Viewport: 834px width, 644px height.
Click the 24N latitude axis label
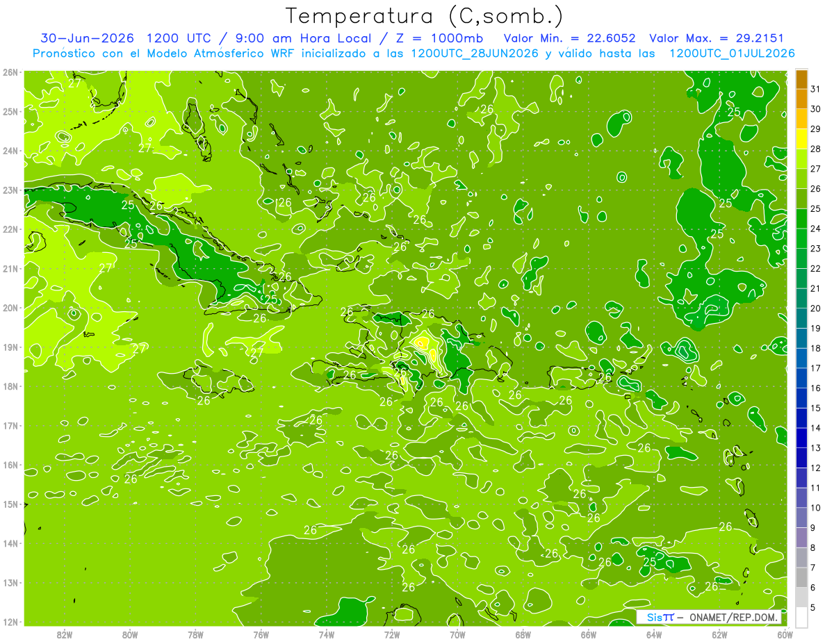point(10,151)
